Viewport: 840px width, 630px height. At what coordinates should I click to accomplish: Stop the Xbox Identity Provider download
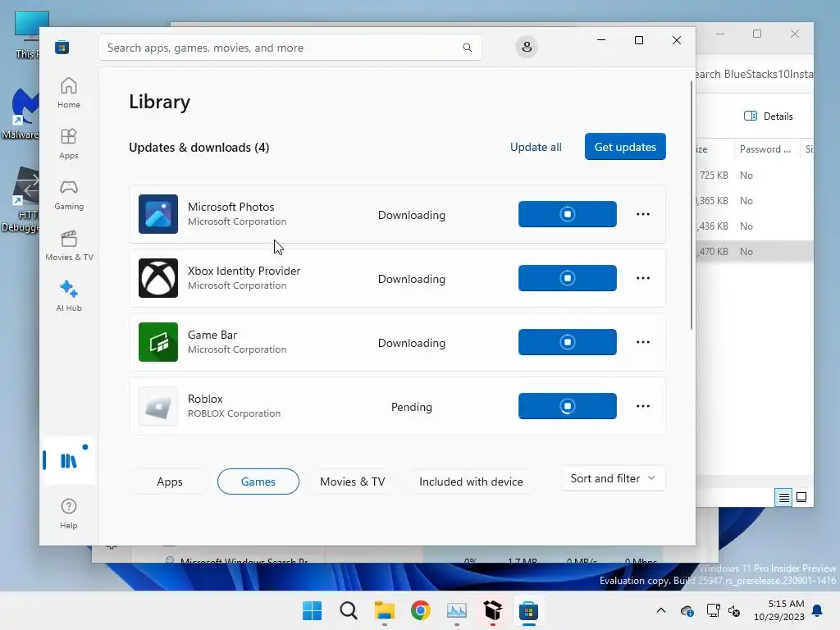[568, 278]
